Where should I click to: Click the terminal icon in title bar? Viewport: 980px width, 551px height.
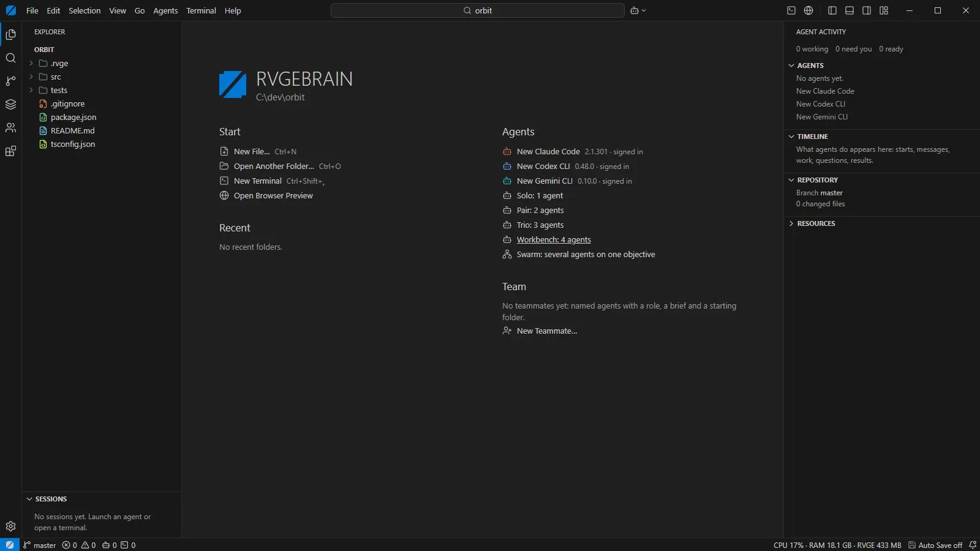[791, 10]
